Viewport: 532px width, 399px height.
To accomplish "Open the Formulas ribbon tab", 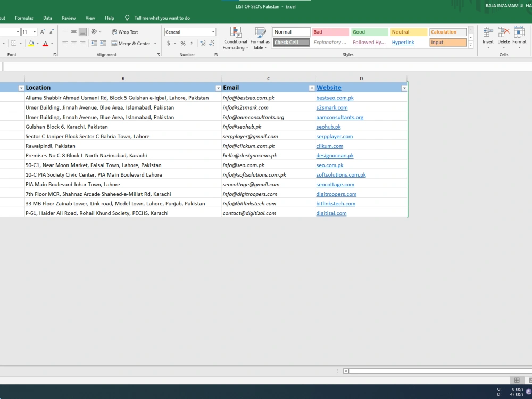I will coord(24,18).
